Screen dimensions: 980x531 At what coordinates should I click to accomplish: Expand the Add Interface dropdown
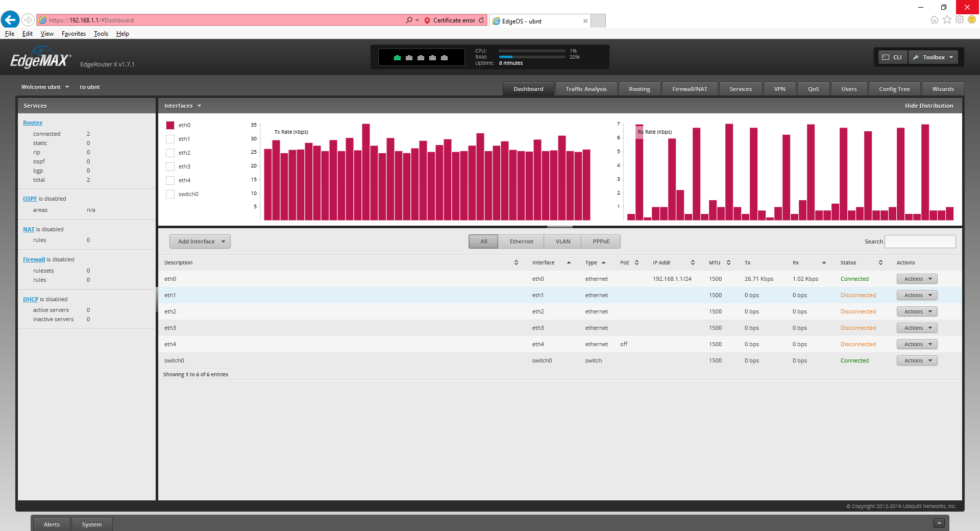tap(200, 242)
